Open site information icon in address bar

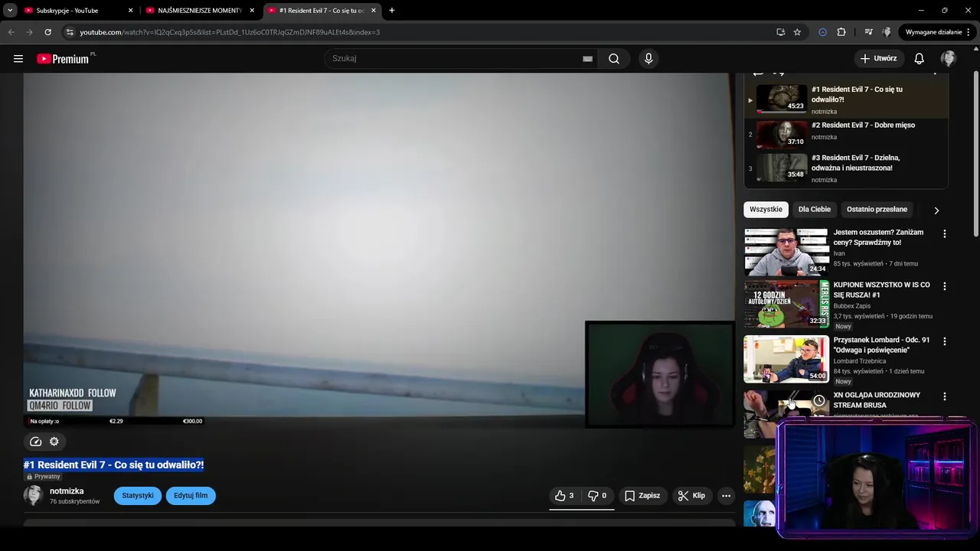70,32
